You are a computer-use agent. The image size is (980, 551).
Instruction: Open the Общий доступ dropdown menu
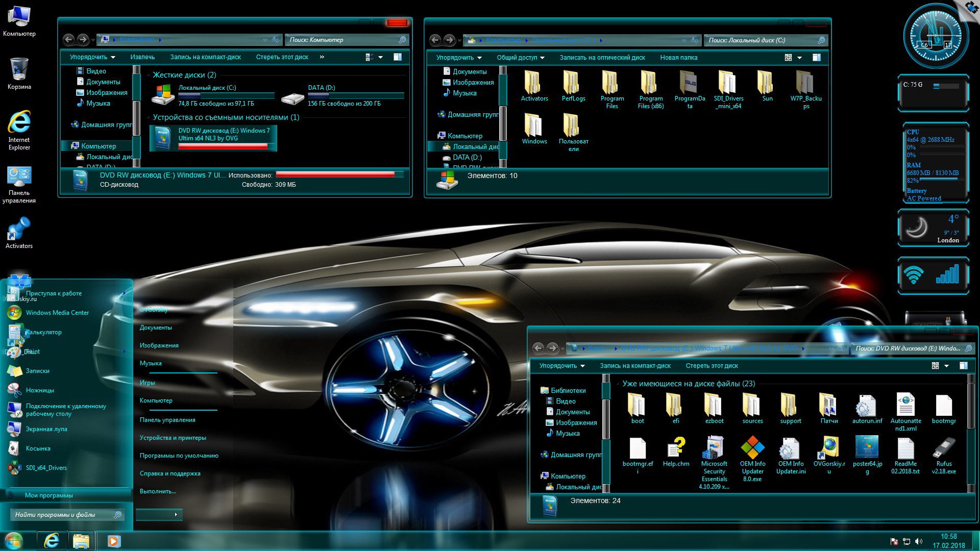[521, 58]
